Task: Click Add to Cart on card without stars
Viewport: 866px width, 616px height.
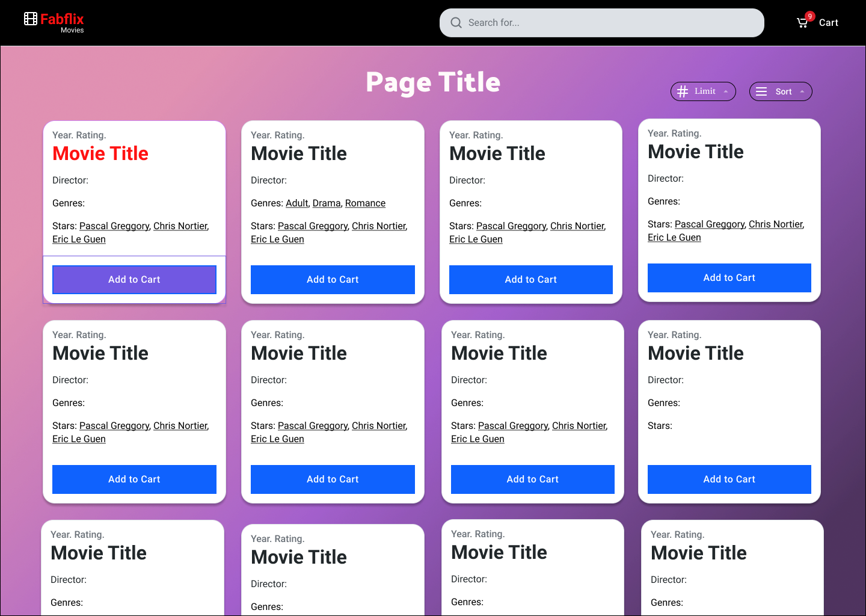Action: [729, 479]
